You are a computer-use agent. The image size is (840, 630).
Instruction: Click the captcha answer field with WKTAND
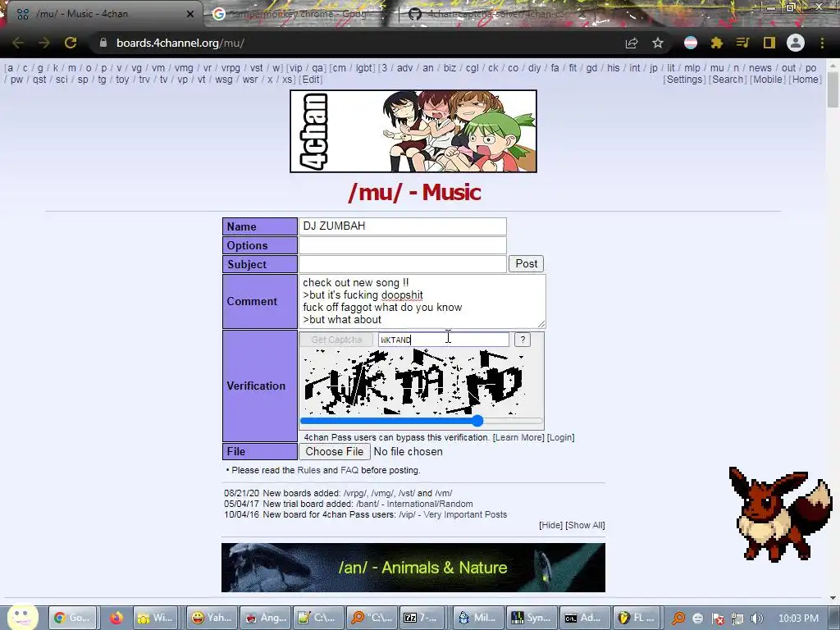point(444,340)
